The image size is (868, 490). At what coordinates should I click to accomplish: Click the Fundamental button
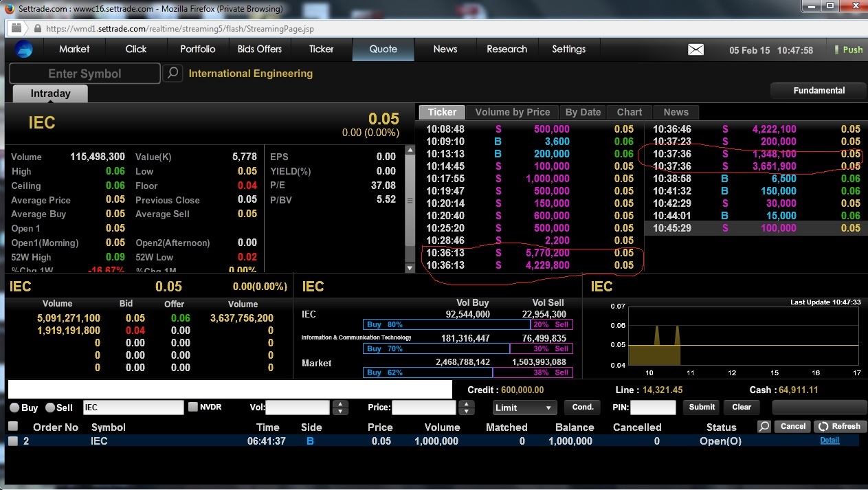click(x=819, y=91)
